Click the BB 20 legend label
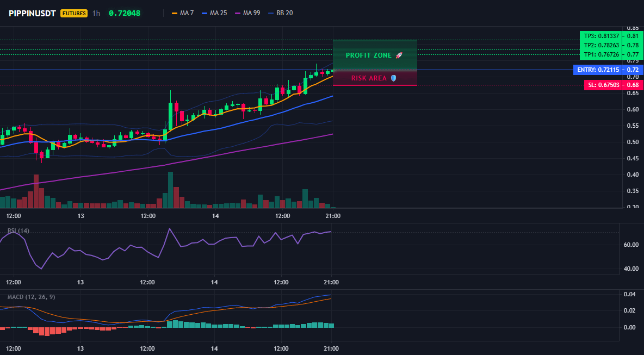The height and width of the screenshot is (355, 644). point(284,13)
